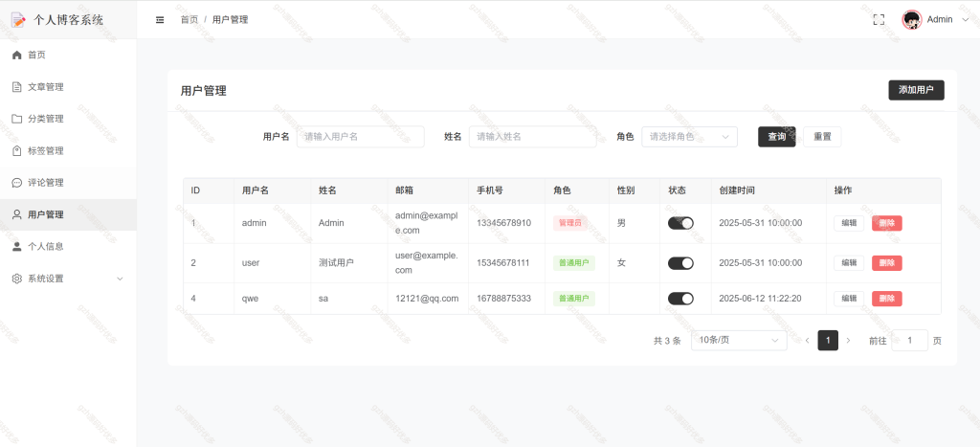This screenshot has height=447, width=980.
Task: Click the 管理员 role tag
Action: [570, 223]
